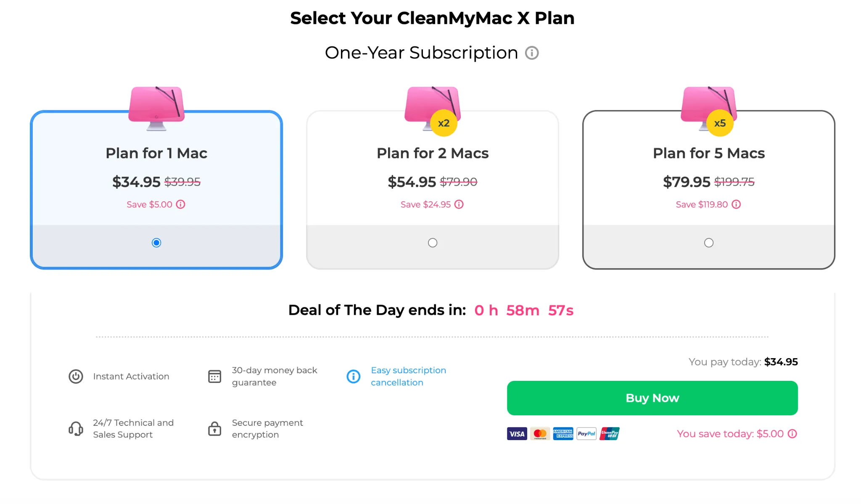
Task: Click the Secure payment encryption lock icon
Action: point(214,428)
